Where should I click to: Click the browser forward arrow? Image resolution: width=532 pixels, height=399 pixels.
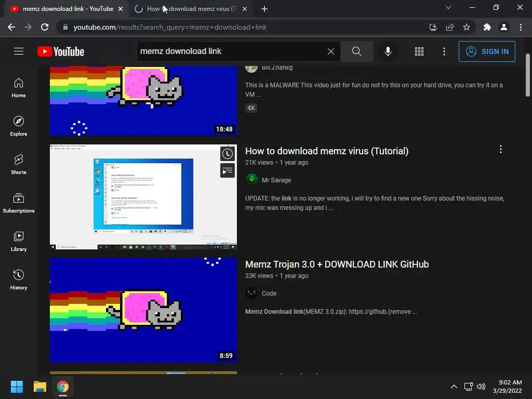(28, 27)
